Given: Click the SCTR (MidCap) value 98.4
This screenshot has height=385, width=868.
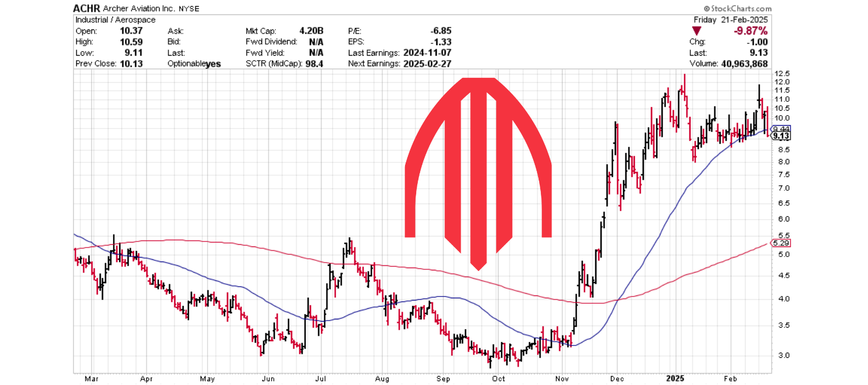Looking at the screenshot, I should [318, 63].
